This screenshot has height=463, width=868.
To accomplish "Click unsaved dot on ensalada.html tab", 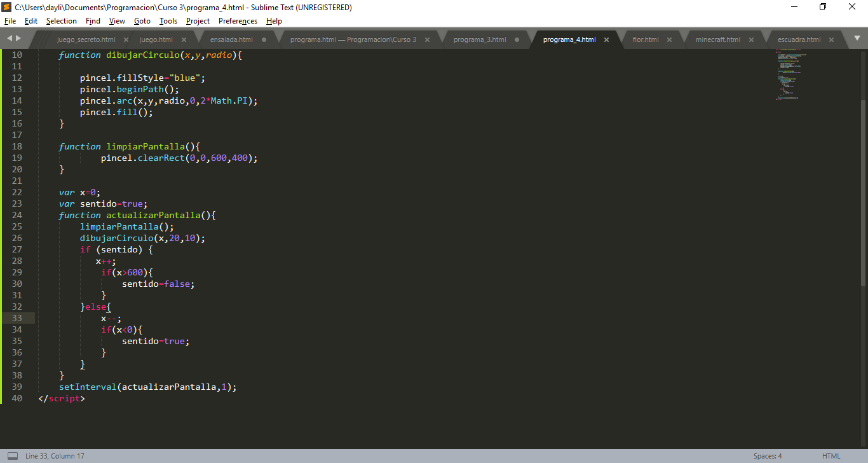I will tap(264, 39).
